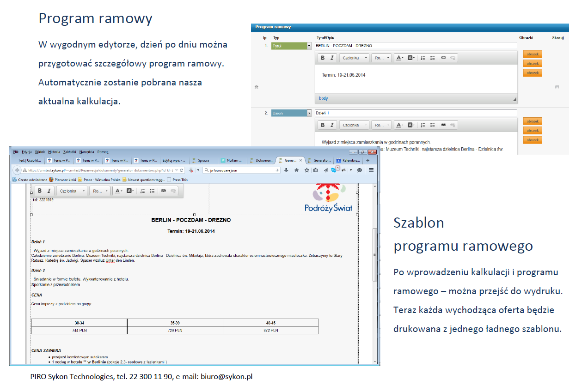Open background color picker in Dzień row editor
This screenshot has height=386, width=588.
[411, 125]
